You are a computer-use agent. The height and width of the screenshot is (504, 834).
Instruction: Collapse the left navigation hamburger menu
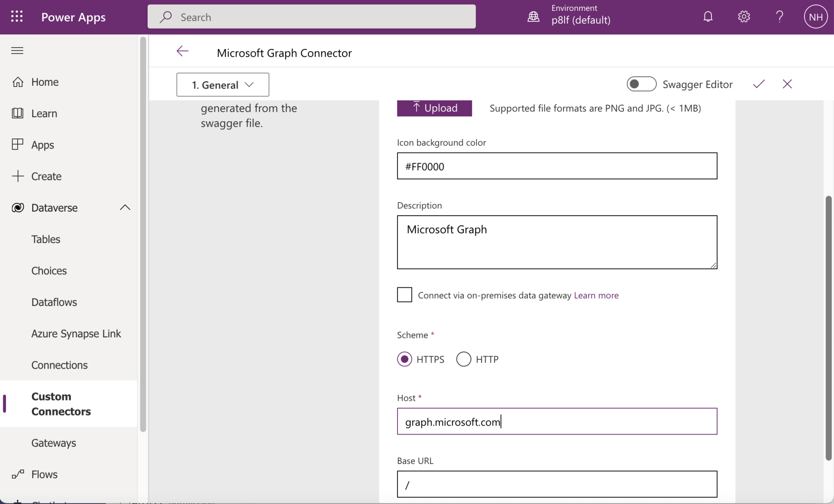point(17,50)
